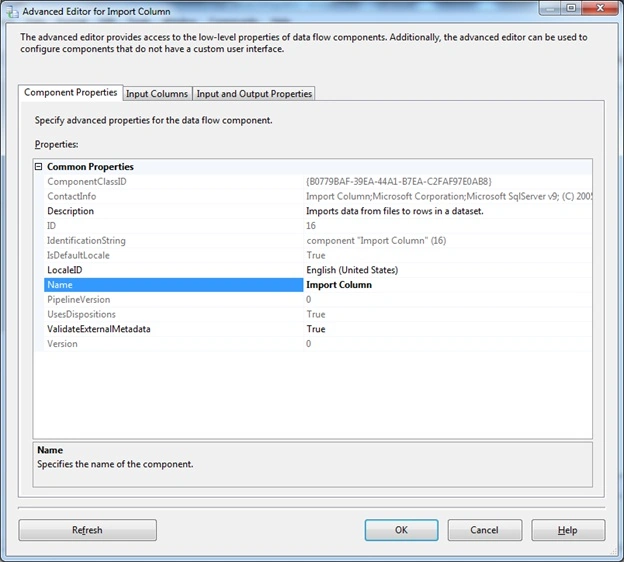The width and height of the screenshot is (624, 562).
Task: Click the Name description pane heading
Action: 50,450
